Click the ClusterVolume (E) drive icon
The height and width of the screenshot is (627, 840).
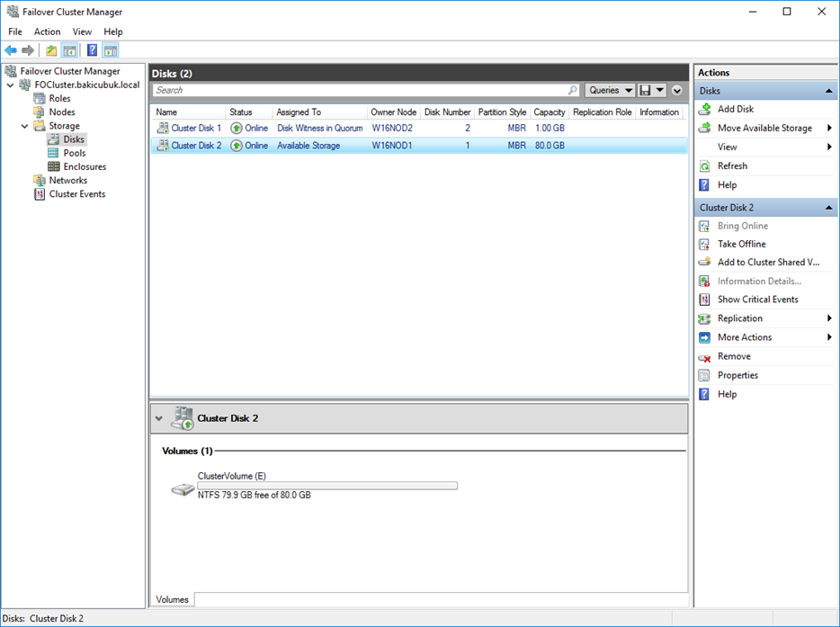click(183, 488)
